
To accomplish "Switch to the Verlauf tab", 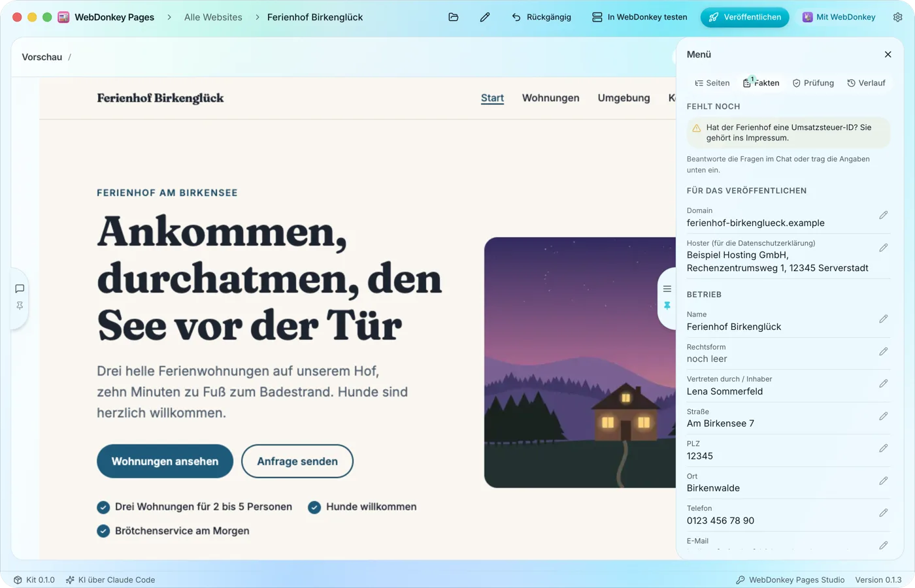I will tap(866, 83).
